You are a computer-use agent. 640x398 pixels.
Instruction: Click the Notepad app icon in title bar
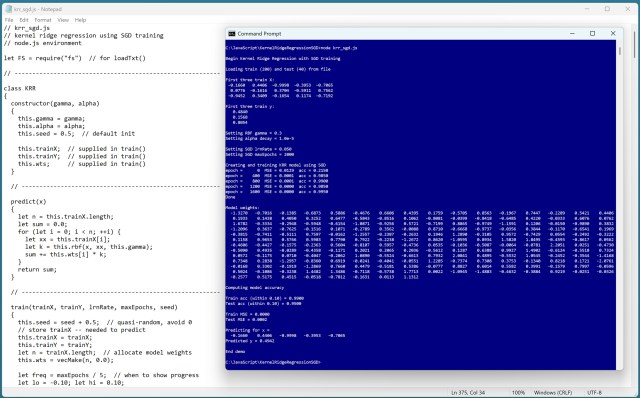tap(9, 9)
